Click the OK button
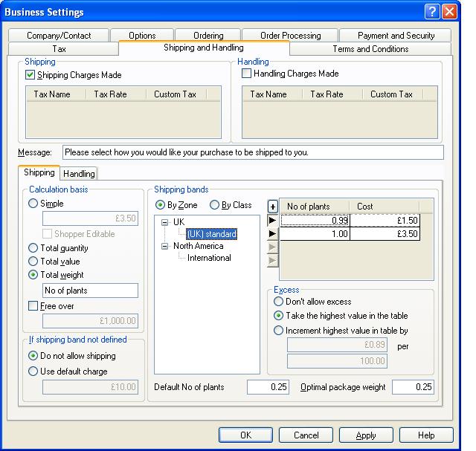The width and height of the screenshot is (476, 451). 245,435
